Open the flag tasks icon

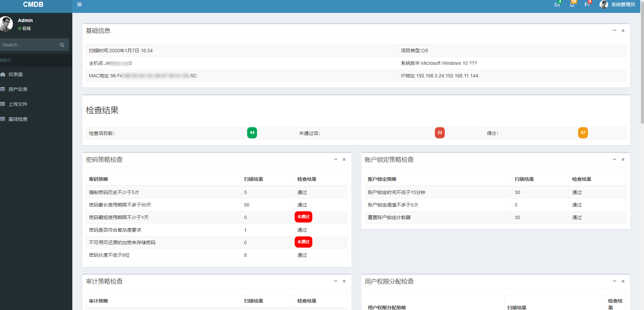tap(587, 4)
